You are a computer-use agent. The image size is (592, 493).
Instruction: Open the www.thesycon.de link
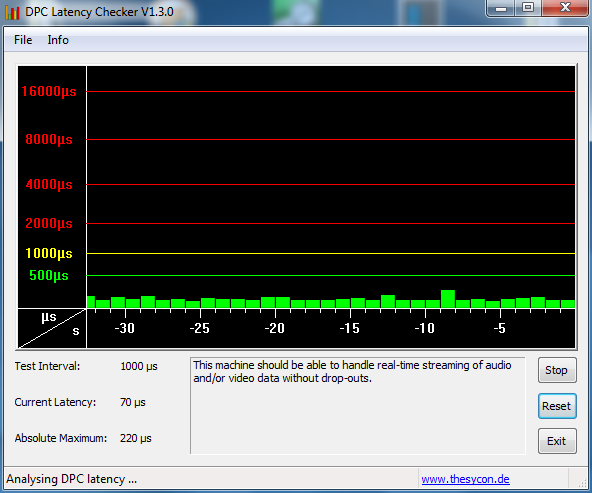point(466,479)
